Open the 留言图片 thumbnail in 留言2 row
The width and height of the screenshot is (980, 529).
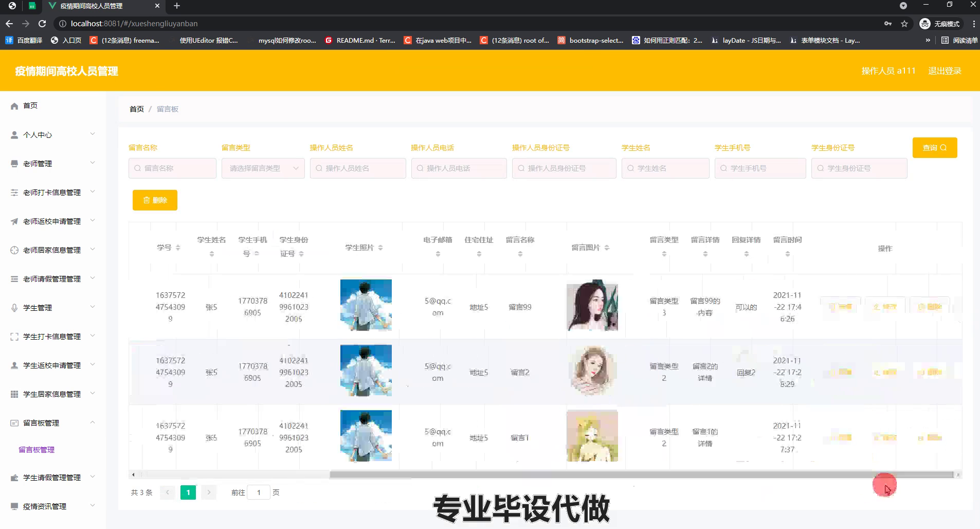click(592, 371)
